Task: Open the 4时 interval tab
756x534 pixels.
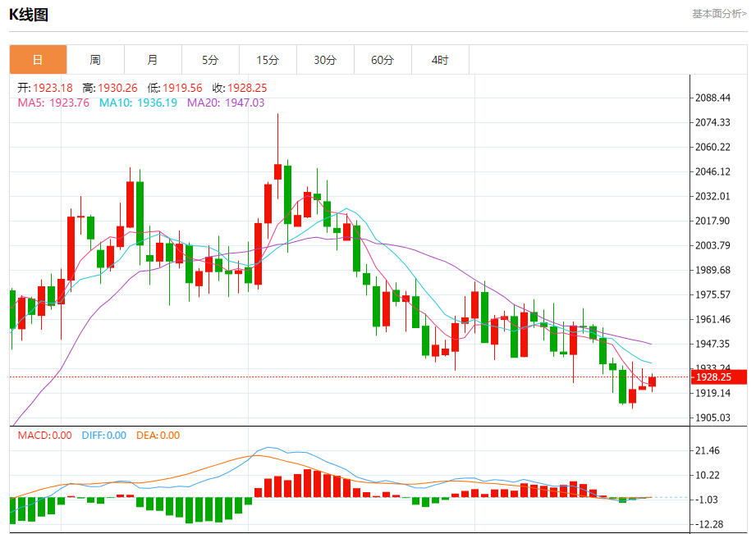Action: 440,60
